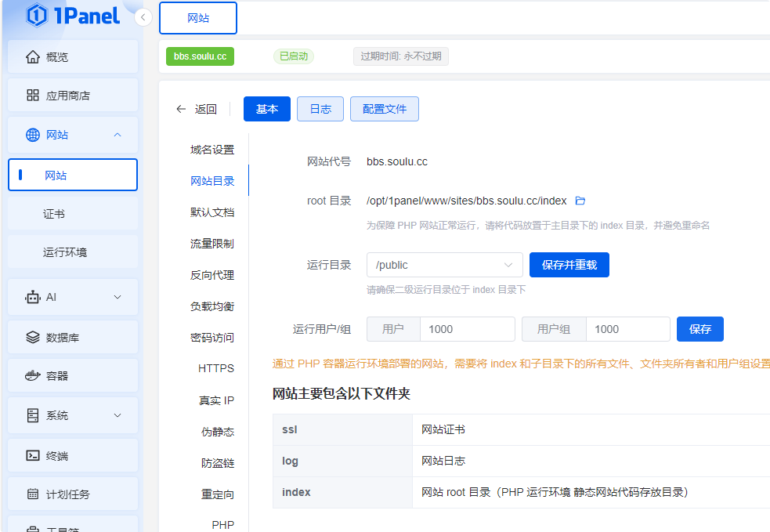The image size is (770, 532).
Task: Click the log table cell
Action: click(343, 461)
